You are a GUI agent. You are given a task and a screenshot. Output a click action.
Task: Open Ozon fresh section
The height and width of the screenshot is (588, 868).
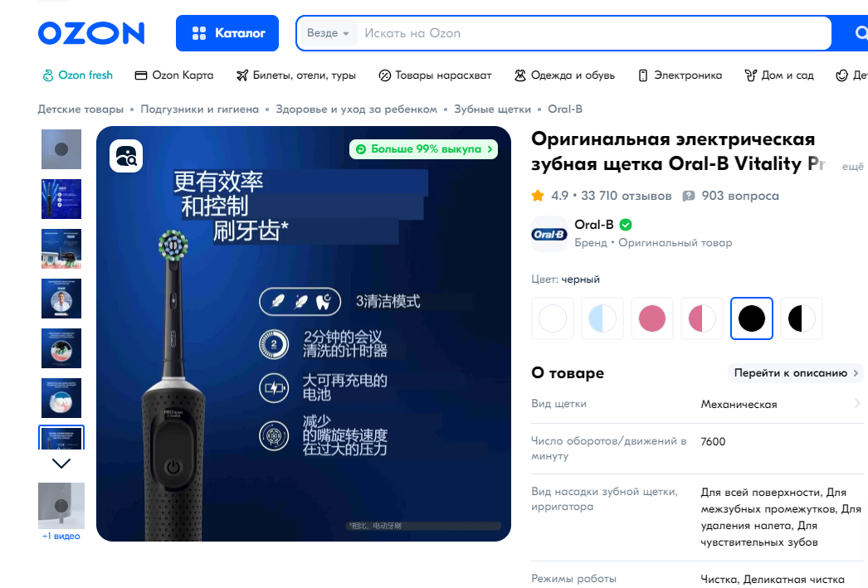point(77,75)
